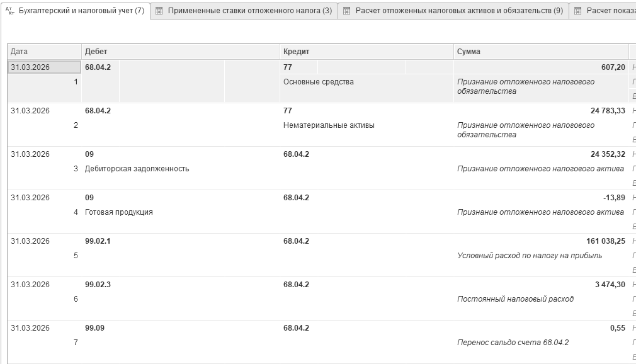This screenshot has width=636, height=364.
Task: Click Дебиторская задолженность in row 3
Action: (x=137, y=169)
